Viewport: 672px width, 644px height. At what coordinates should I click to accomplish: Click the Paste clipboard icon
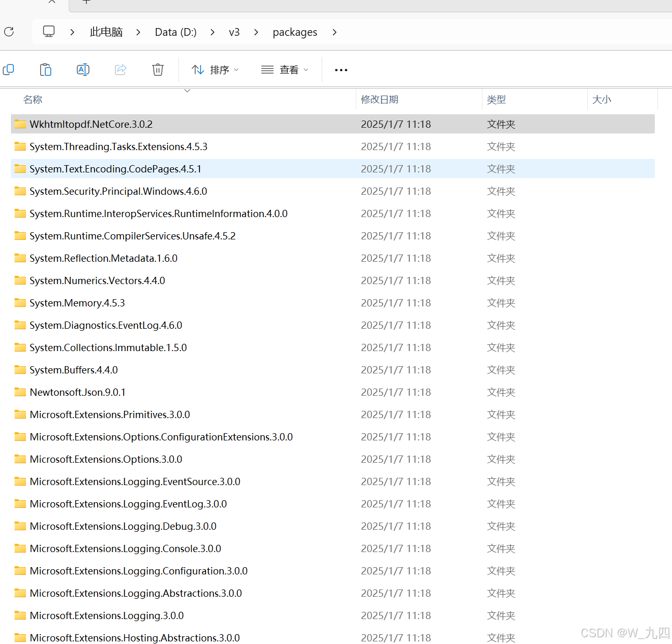[x=46, y=70]
